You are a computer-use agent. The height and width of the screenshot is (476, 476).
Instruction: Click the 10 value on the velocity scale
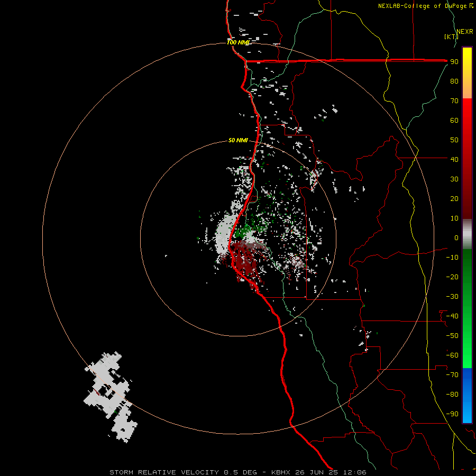point(454,218)
